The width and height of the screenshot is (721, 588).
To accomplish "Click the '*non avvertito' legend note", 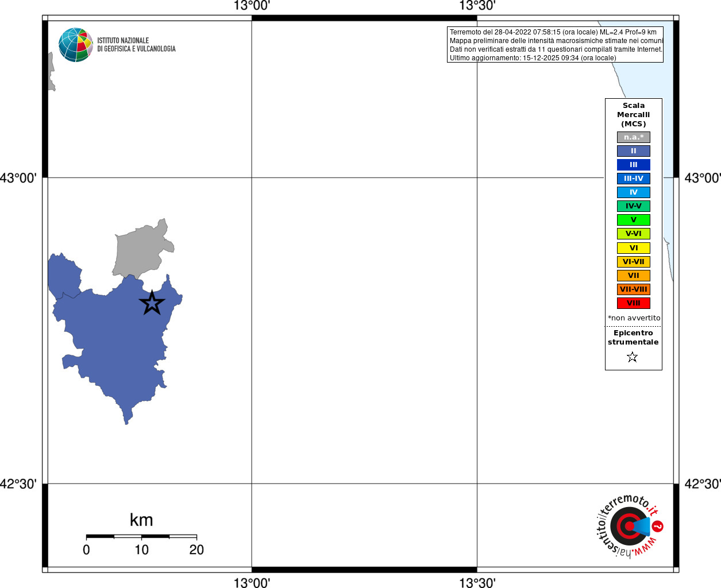I will pos(634,318).
